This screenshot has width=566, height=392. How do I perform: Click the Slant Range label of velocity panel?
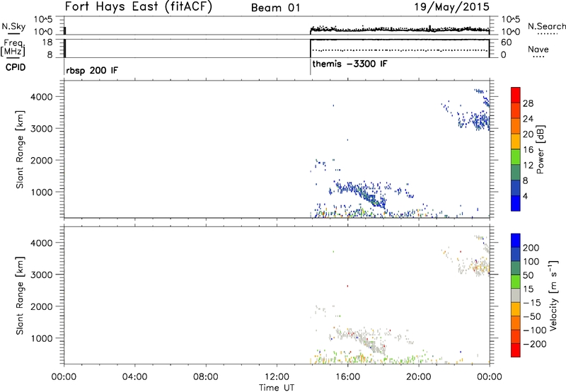point(20,296)
